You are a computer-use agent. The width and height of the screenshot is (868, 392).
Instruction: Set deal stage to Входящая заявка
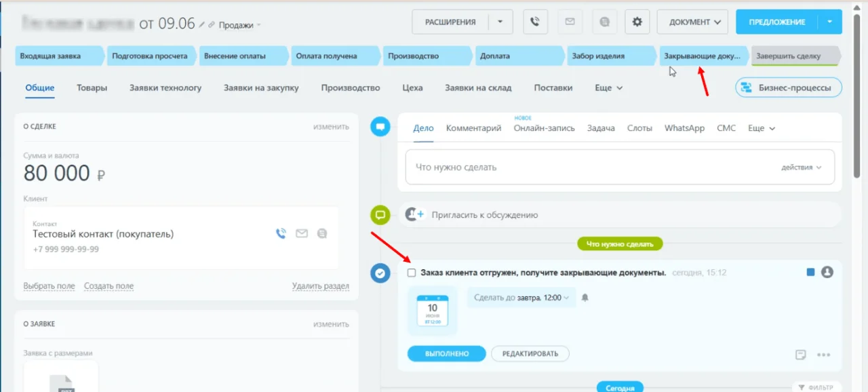60,56
